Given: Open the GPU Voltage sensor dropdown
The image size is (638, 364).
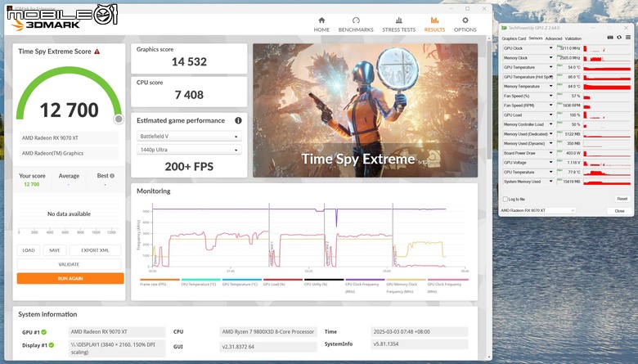Looking at the screenshot, I should tap(551, 162).
